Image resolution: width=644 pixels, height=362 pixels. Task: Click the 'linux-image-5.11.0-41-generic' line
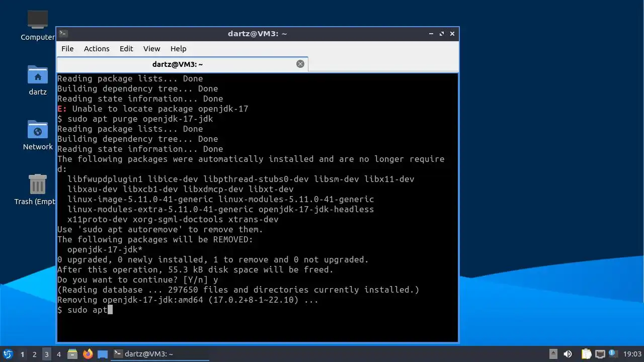[221, 199]
